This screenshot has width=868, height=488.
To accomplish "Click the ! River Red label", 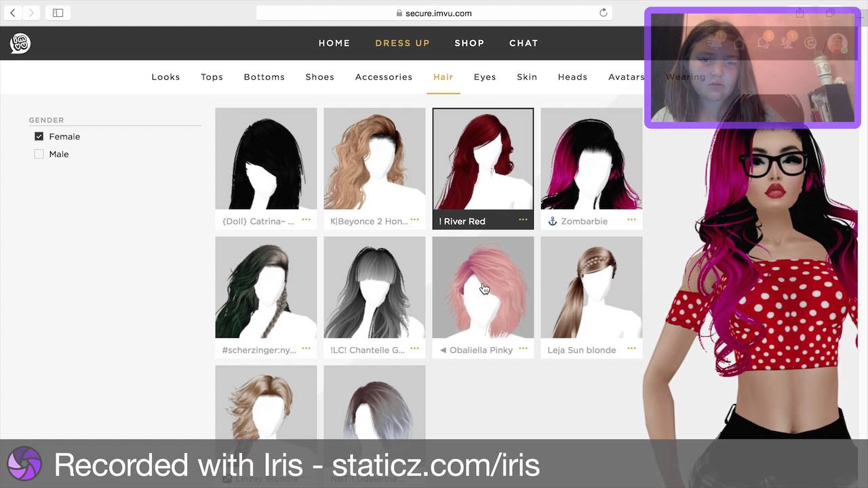I will click(x=462, y=221).
